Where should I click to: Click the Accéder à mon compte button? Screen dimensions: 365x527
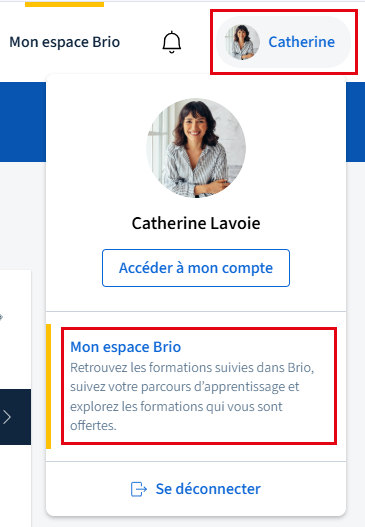[196, 268]
